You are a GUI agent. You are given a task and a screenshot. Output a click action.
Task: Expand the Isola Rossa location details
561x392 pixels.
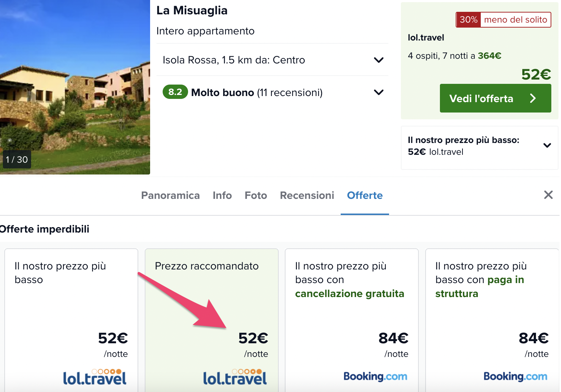pyautogui.click(x=378, y=60)
